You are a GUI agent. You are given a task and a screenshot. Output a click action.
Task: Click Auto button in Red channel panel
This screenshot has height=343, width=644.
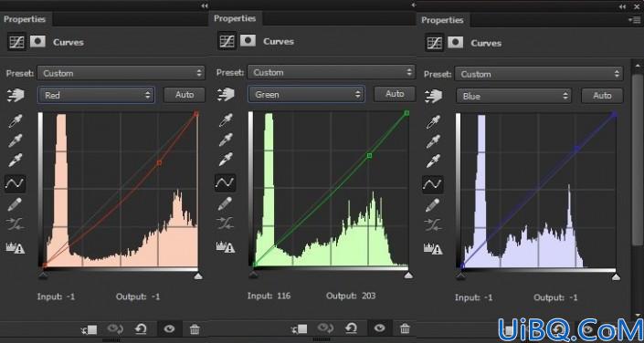tap(185, 95)
